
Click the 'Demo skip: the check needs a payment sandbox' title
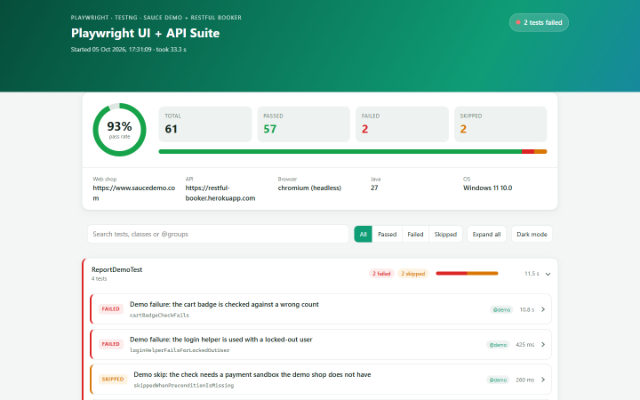tap(252, 375)
